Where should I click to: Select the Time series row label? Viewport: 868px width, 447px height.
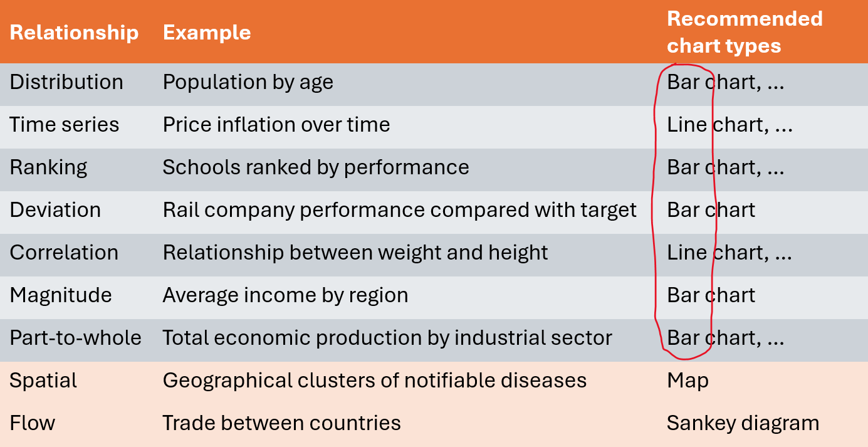tap(65, 125)
